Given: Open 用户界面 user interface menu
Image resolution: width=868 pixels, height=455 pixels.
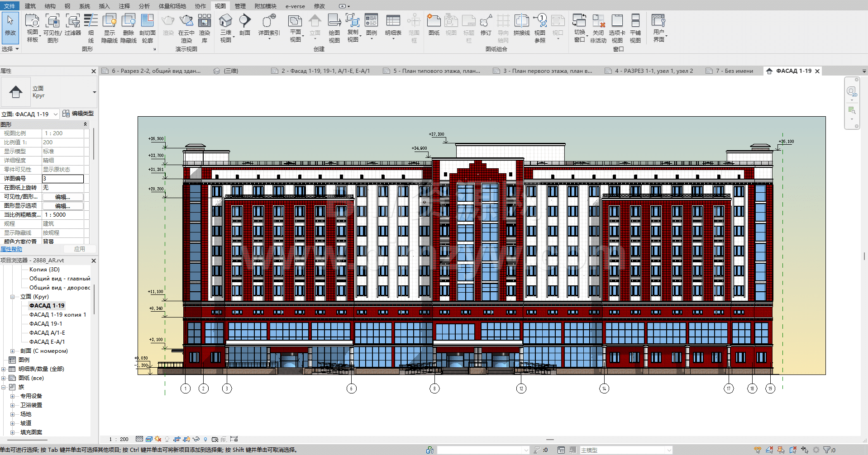Looking at the screenshot, I should (659, 28).
